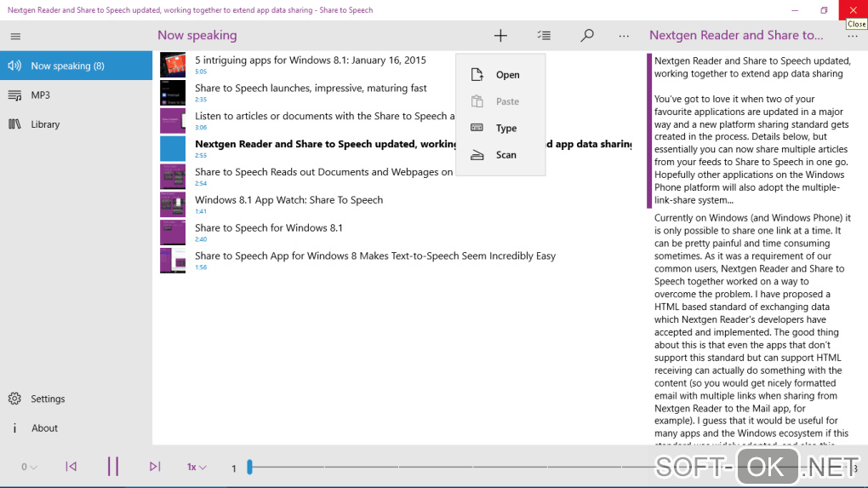Select the disabled Paste menu entry
868x488 pixels.
(x=500, y=101)
